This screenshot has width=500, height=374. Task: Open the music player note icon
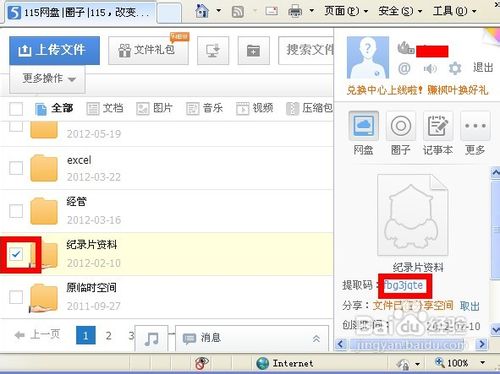click(152, 339)
